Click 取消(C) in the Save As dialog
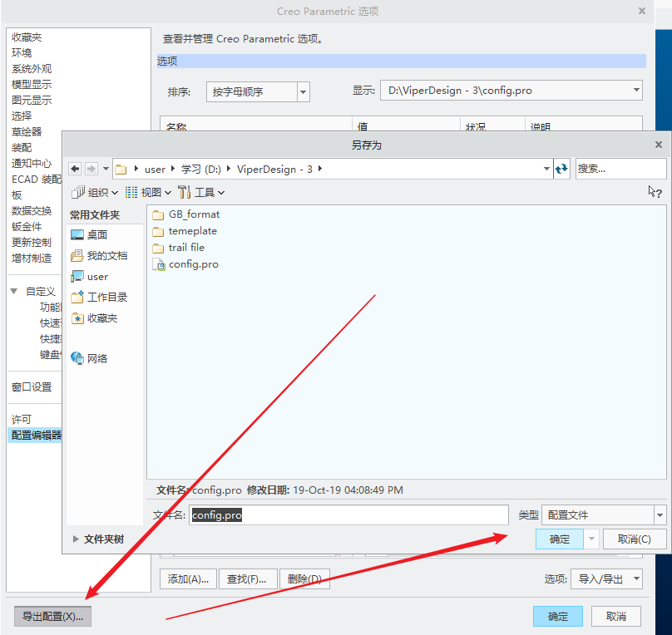 [x=635, y=539]
